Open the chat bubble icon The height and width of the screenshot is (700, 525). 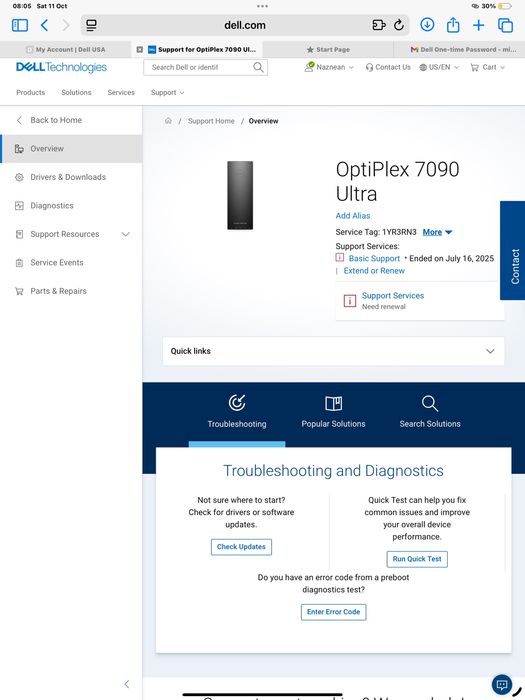[x=502, y=684]
